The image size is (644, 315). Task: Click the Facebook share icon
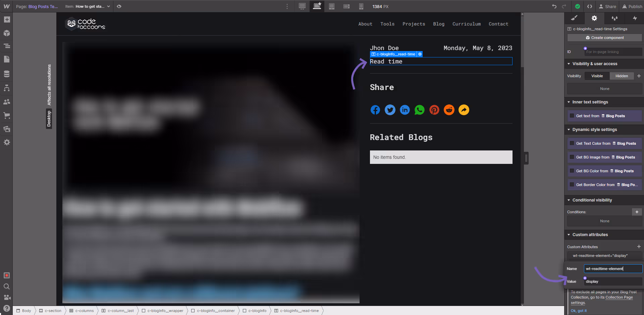(x=375, y=110)
